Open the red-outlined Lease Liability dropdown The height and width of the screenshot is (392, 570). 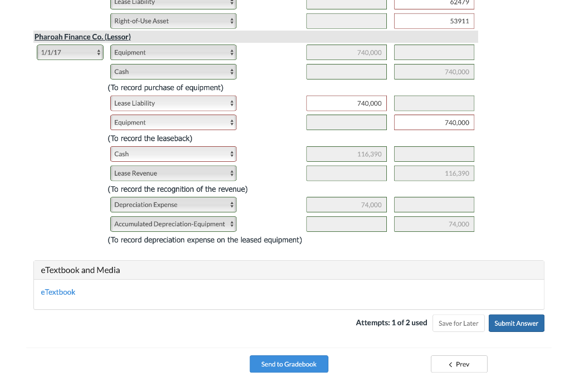173,103
